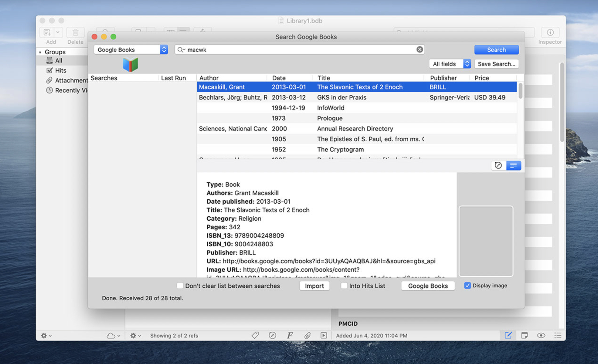Select the text detail view icon
The width and height of the screenshot is (598, 364).
pos(513,165)
